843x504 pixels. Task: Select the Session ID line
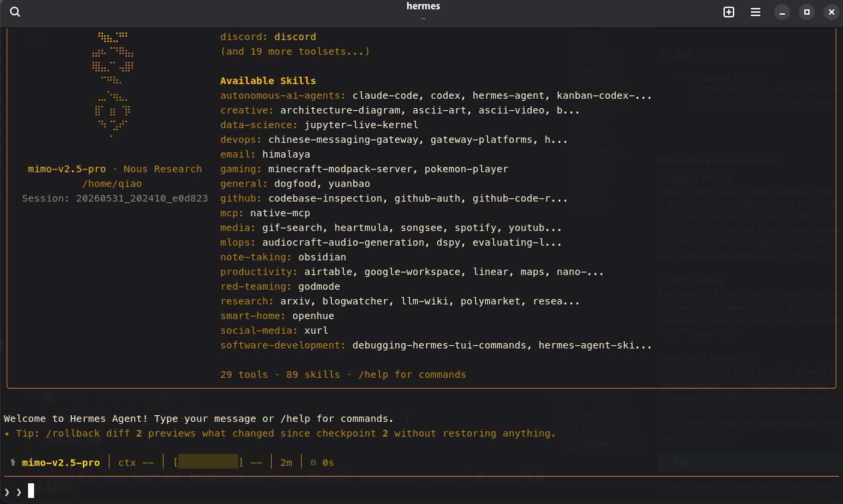point(115,198)
